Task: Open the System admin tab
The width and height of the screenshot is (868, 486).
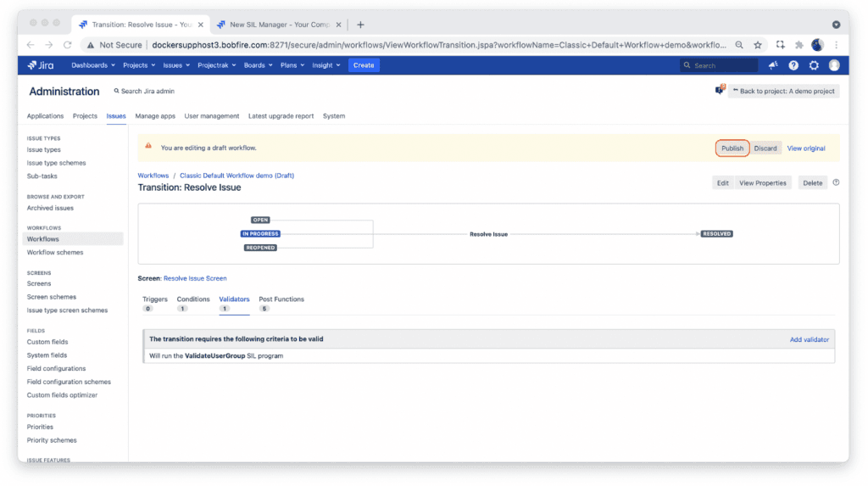Action: (334, 116)
